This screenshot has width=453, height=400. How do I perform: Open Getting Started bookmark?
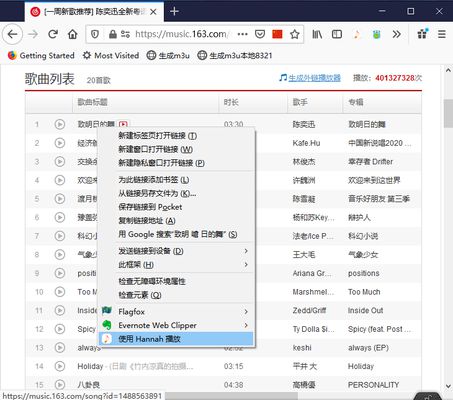pos(41,55)
